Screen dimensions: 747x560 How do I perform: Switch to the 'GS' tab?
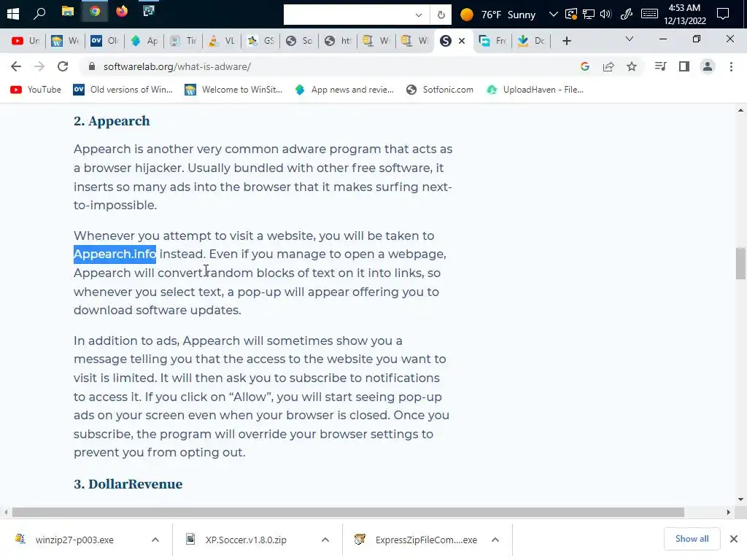[260, 41]
